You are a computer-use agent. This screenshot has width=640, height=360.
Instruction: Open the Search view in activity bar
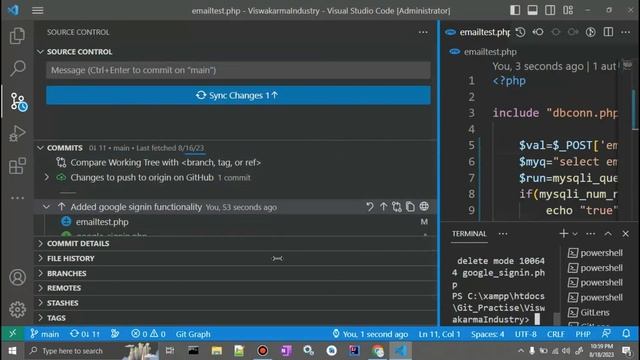(17, 68)
